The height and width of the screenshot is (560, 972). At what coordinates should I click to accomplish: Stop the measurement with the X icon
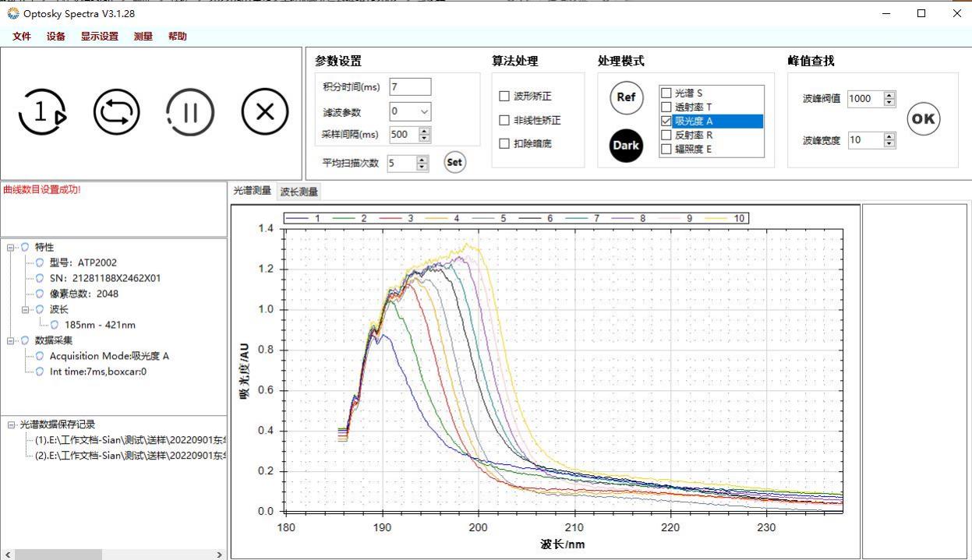point(263,112)
